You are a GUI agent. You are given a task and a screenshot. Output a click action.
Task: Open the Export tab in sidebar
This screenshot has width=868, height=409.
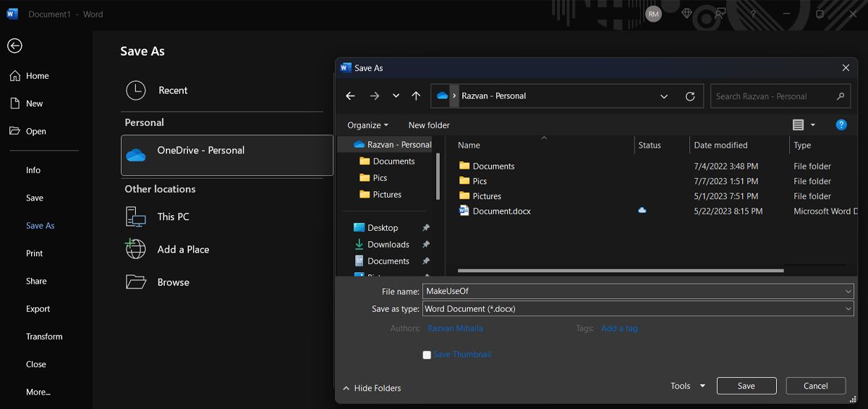(38, 309)
